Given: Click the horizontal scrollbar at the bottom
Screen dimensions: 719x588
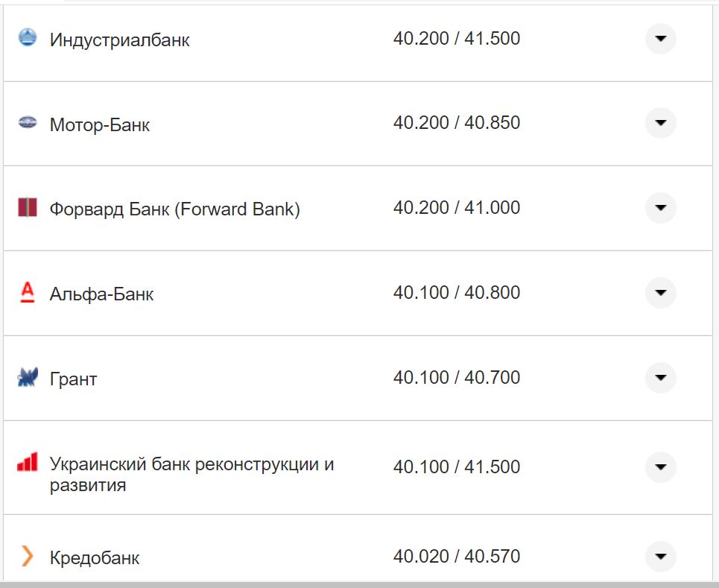Looking at the screenshot, I should pos(358,585).
